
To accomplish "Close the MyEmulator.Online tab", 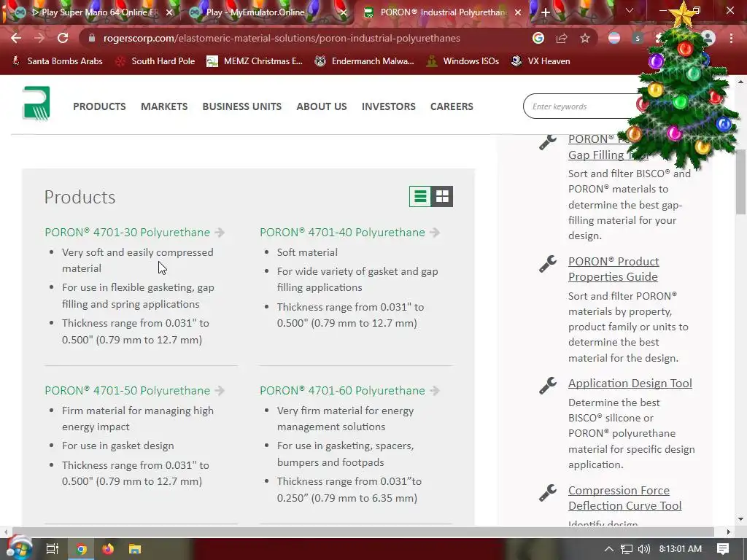I will coord(344,12).
